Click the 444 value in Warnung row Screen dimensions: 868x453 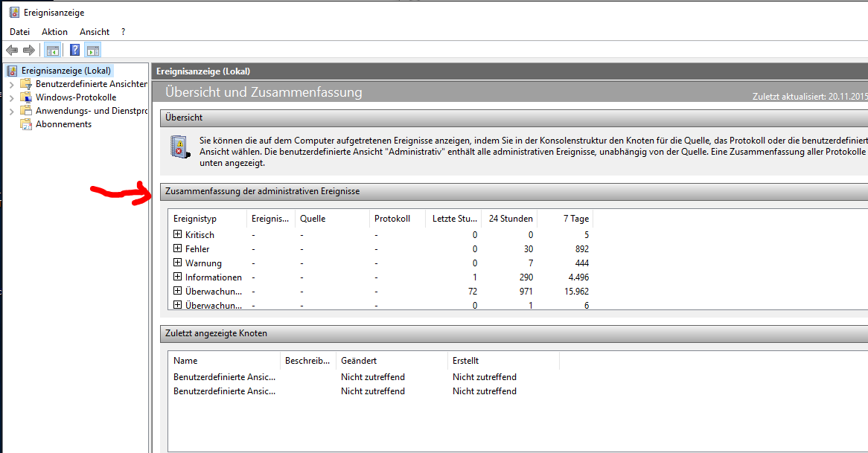[582, 263]
